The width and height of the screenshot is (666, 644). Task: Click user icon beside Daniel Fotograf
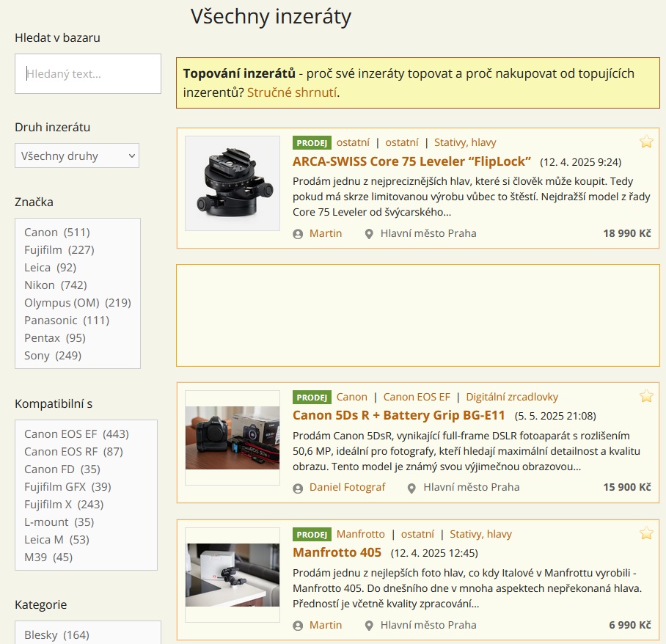[298, 489]
